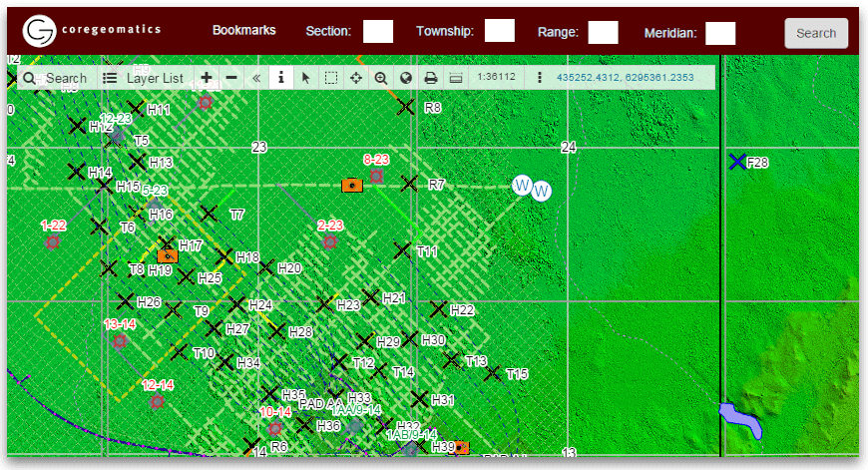The width and height of the screenshot is (868, 470).
Task: Click the Township input field
Action: pyautogui.click(x=499, y=31)
